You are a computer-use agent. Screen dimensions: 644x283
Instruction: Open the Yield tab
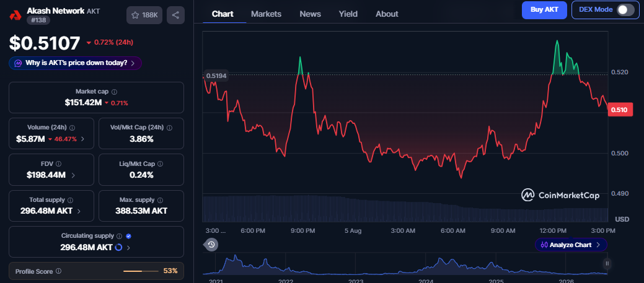point(348,14)
